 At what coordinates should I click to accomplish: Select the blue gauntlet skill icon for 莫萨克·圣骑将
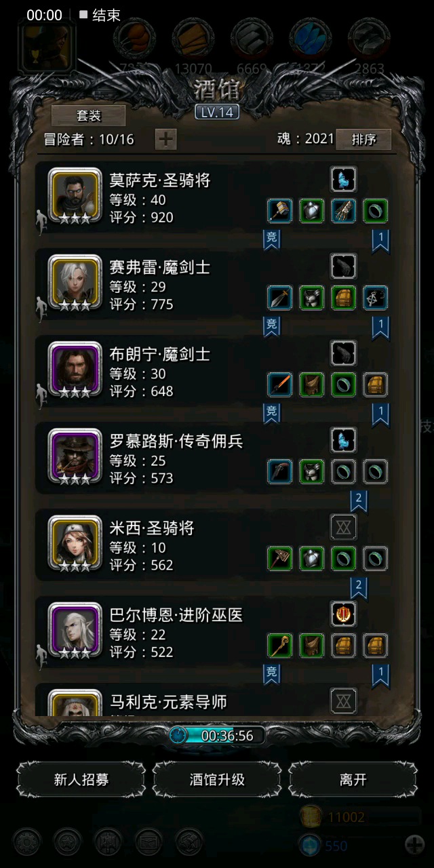344,180
